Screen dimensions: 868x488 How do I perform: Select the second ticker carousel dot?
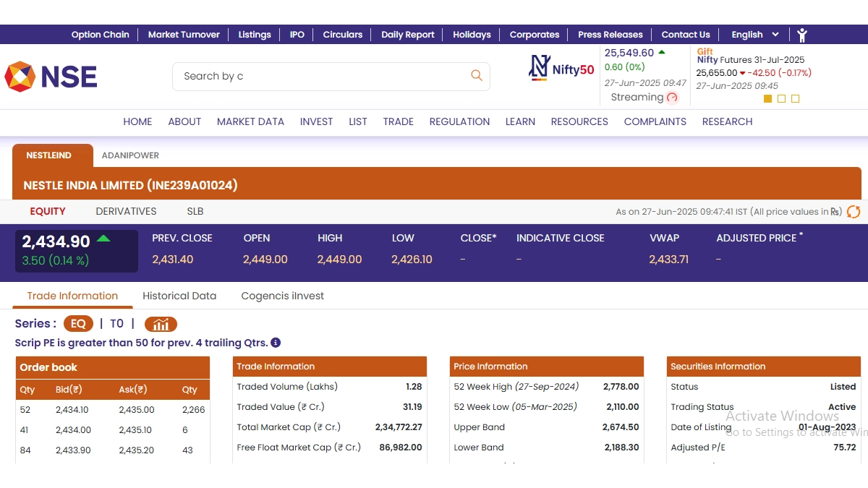tap(781, 99)
